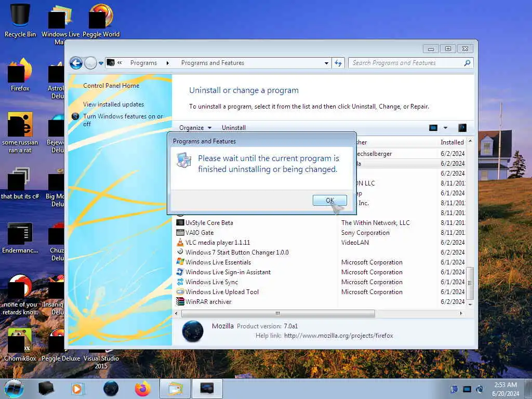Screen dimensions: 532x399
Task: Expand the view options dropdown arrow
Action: [x=445, y=128]
